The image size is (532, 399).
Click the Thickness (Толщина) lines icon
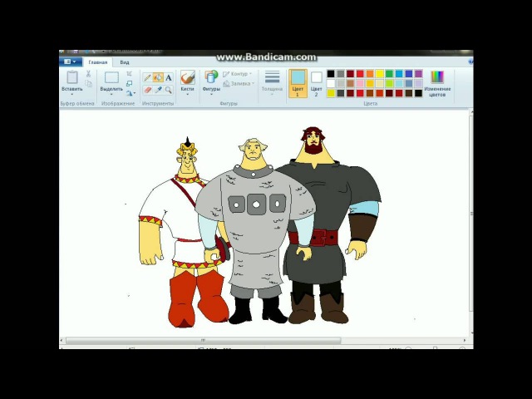click(272, 77)
